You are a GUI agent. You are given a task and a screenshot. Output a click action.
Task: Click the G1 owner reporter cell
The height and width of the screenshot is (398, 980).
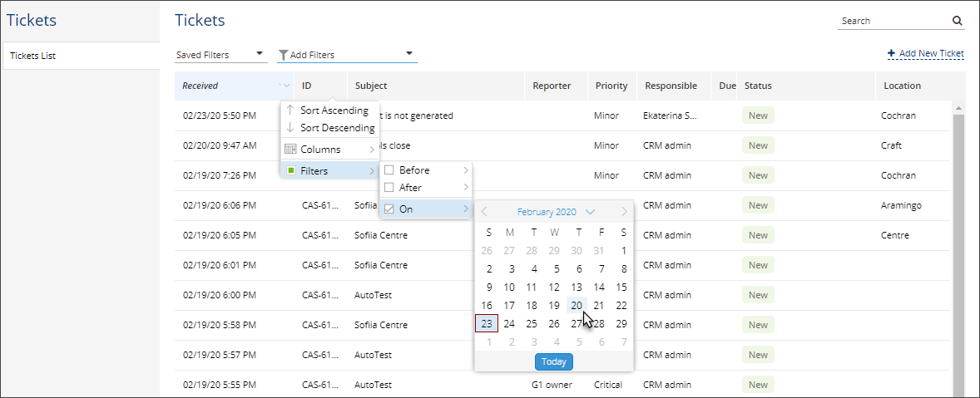pos(552,385)
